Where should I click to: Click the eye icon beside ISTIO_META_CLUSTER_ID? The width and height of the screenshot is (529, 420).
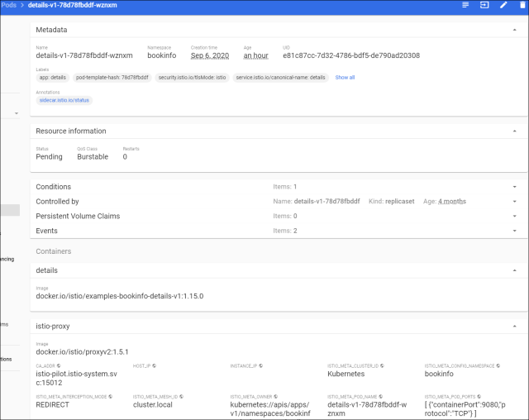[382, 365]
